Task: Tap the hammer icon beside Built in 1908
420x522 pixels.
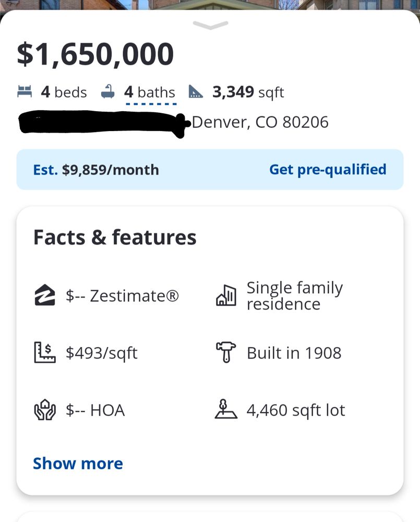Action: coord(226,353)
